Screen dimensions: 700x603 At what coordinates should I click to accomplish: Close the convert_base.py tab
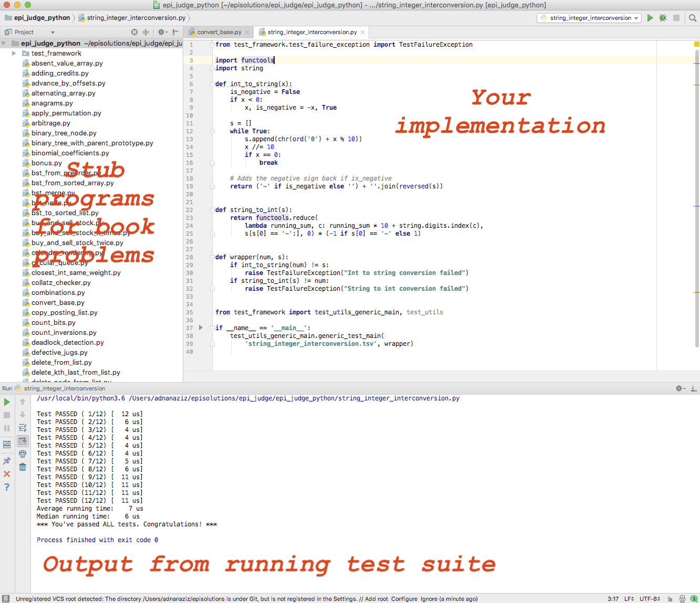[247, 32]
